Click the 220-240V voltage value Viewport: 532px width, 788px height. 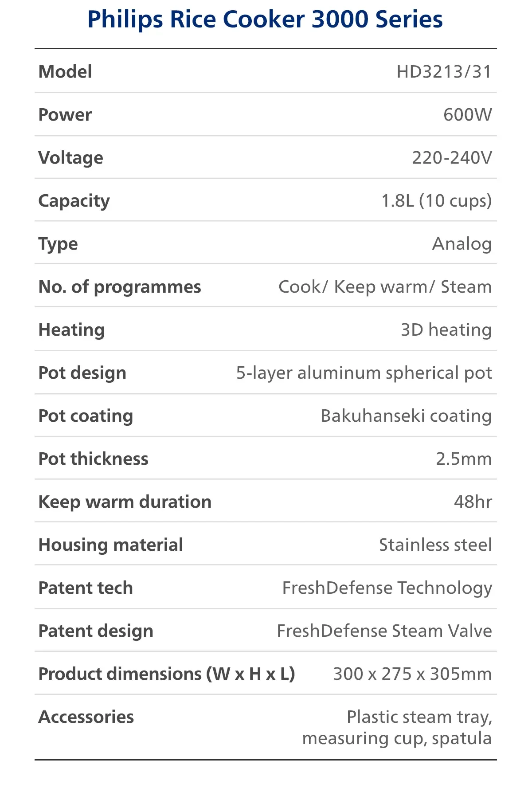(x=451, y=158)
